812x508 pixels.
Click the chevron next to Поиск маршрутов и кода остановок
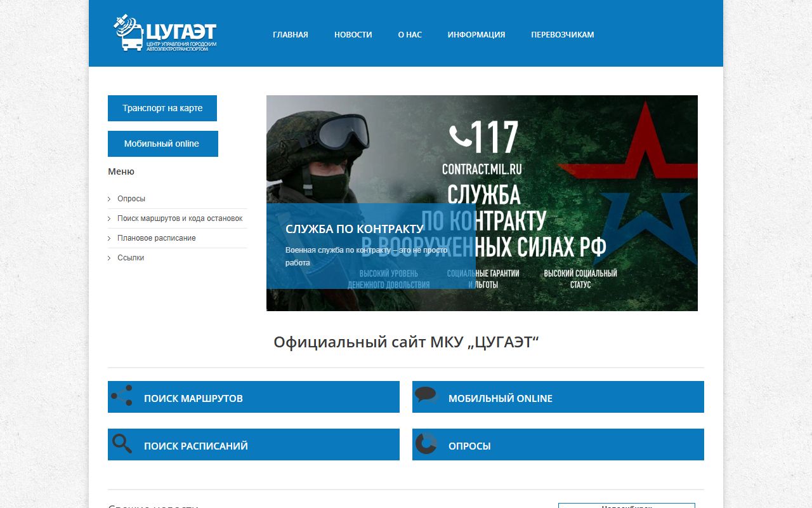109,219
